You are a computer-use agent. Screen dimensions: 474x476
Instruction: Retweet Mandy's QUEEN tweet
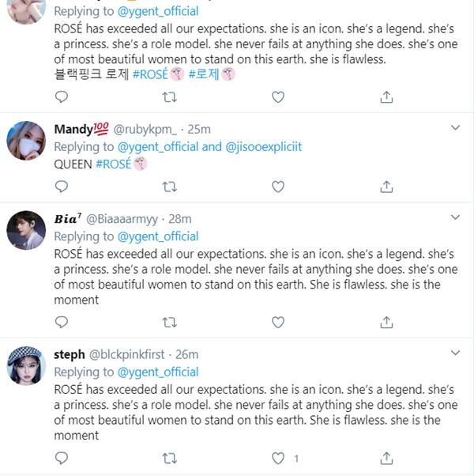[x=169, y=187]
